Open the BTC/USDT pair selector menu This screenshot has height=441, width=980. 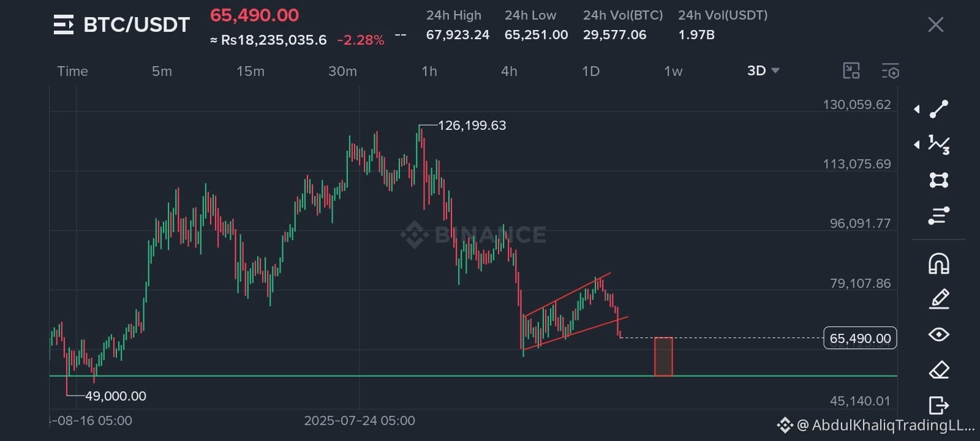point(64,24)
